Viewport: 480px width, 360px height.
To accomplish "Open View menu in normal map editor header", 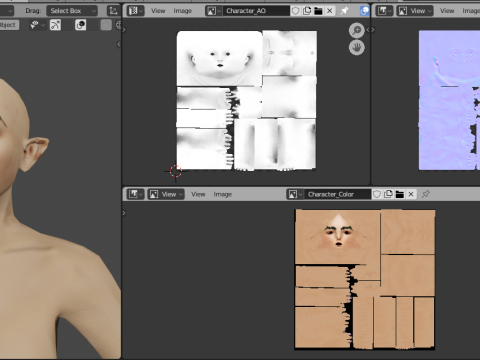I will 447,11.
